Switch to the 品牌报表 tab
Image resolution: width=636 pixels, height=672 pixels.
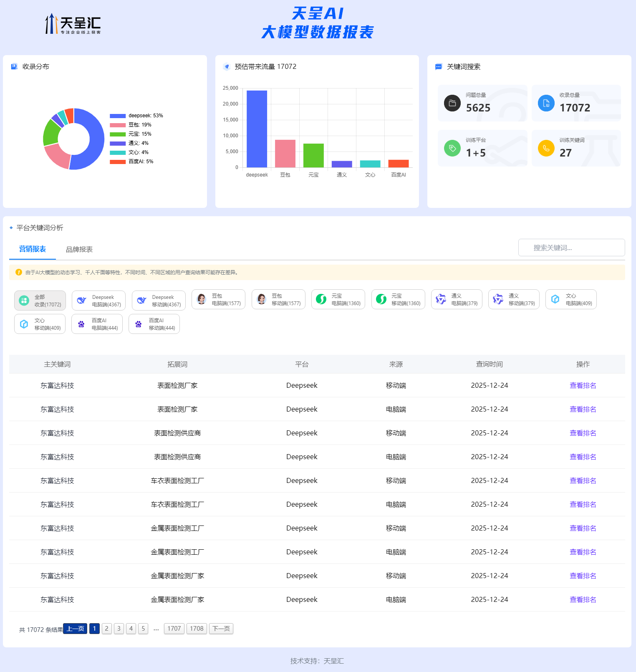click(79, 250)
